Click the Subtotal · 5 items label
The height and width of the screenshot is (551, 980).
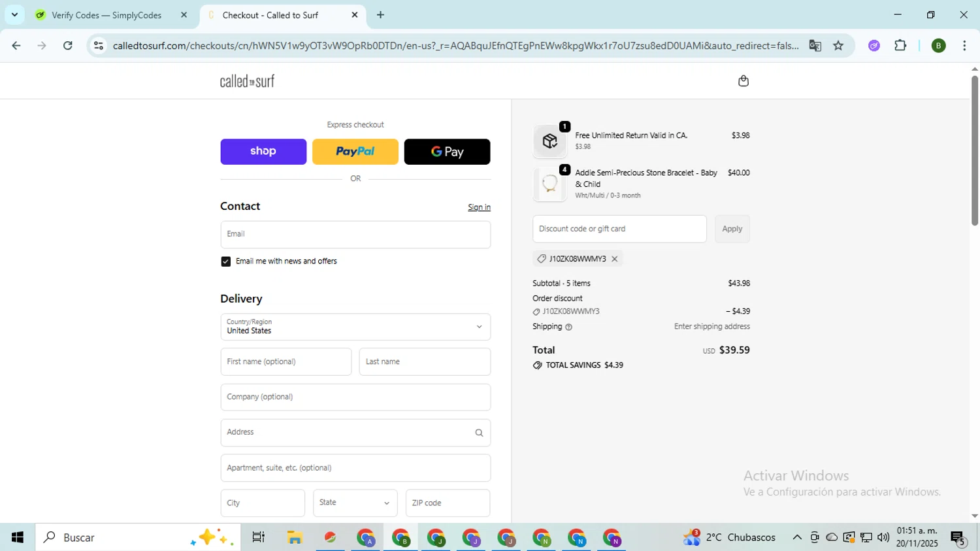pyautogui.click(x=561, y=284)
